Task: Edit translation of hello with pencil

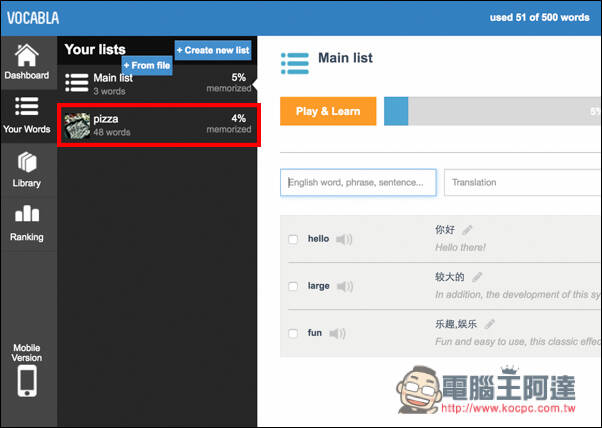Action: point(467,230)
